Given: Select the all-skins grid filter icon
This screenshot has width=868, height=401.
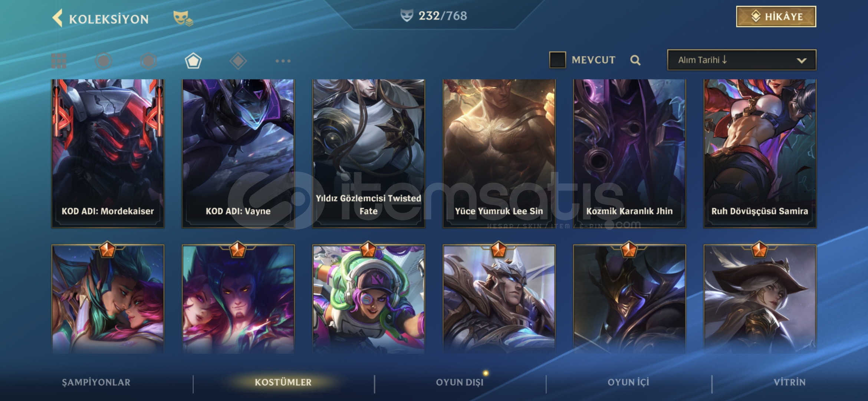Looking at the screenshot, I should click(x=59, y=61).
